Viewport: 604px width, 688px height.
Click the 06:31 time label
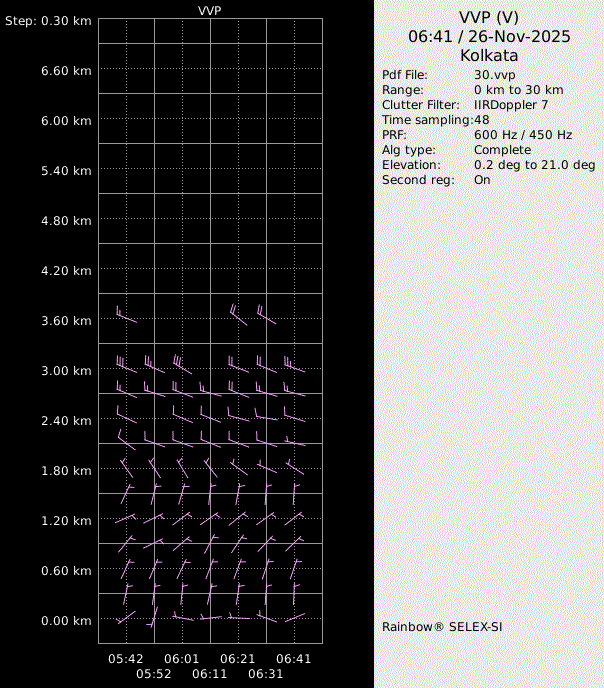click(x=266, y=674)
